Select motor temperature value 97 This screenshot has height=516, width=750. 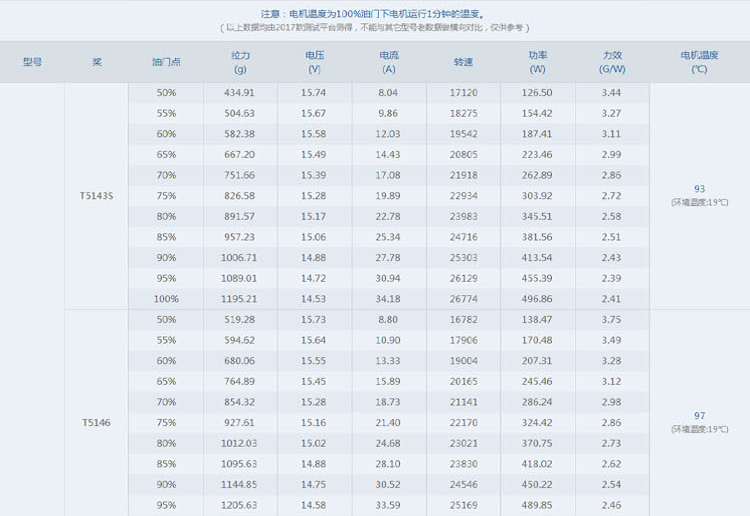click(699, 415)
